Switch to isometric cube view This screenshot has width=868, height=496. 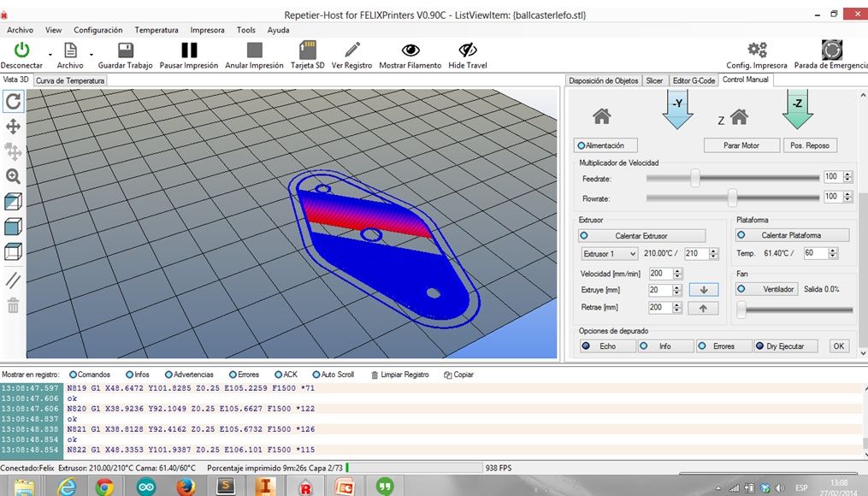point(14,202)
